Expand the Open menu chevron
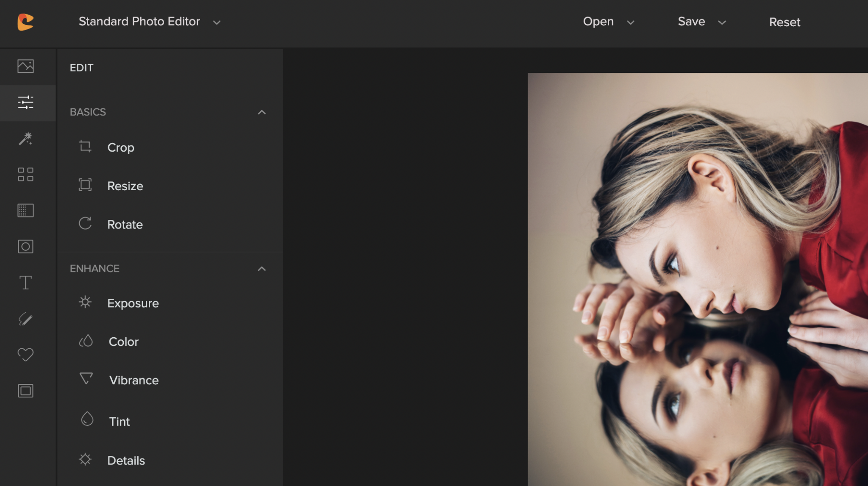Viewport: 868px width, 486px height. [631, 22]
